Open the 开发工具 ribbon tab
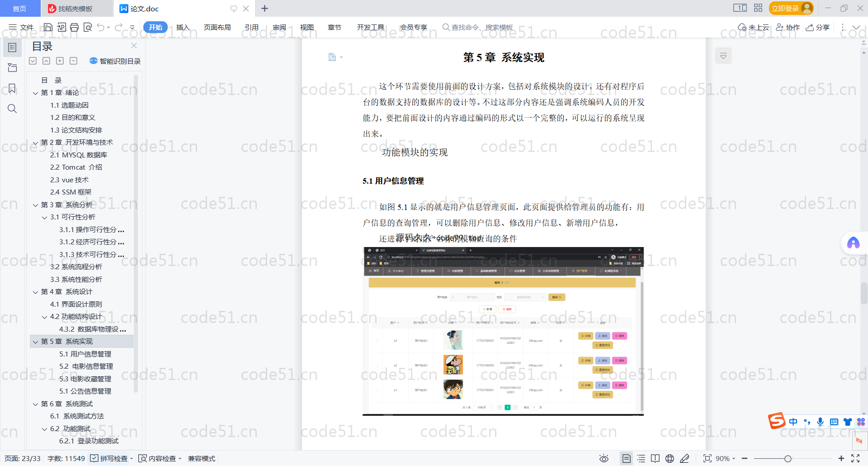This screenshot has width=868, height=466. click(x=371, y=27)
